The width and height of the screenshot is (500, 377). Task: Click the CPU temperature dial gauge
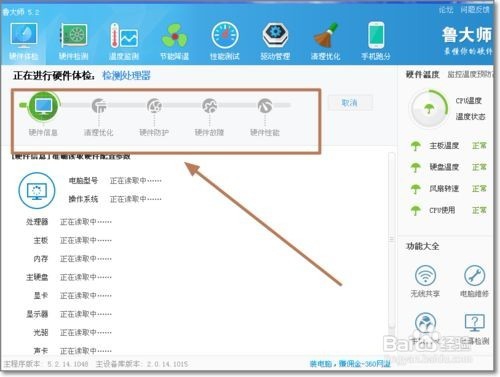[429, 109]
